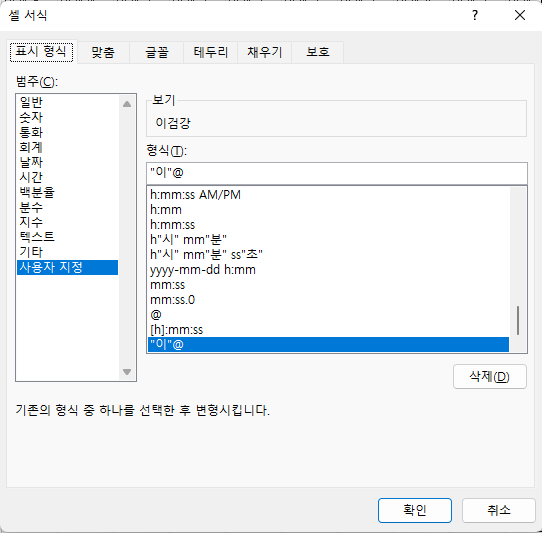This screenshot has width=542, height=533.
Task: Select format h:mm:ss AM/PM
Action: (328, 195)
